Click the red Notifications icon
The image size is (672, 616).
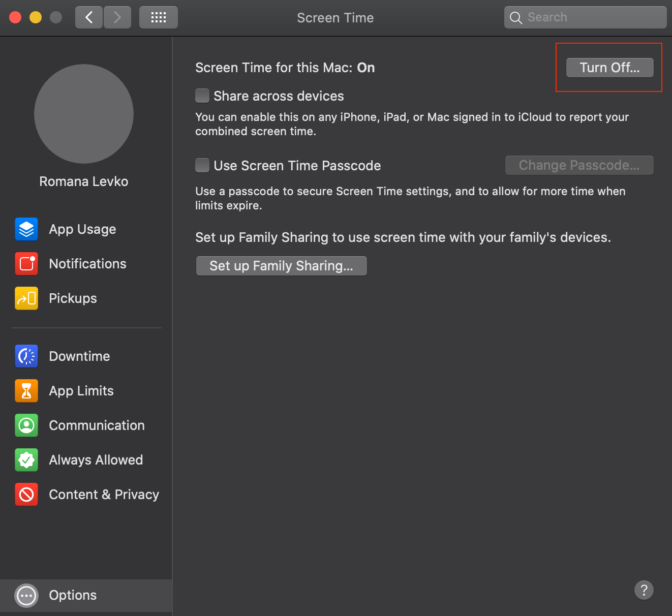[26, 264]
